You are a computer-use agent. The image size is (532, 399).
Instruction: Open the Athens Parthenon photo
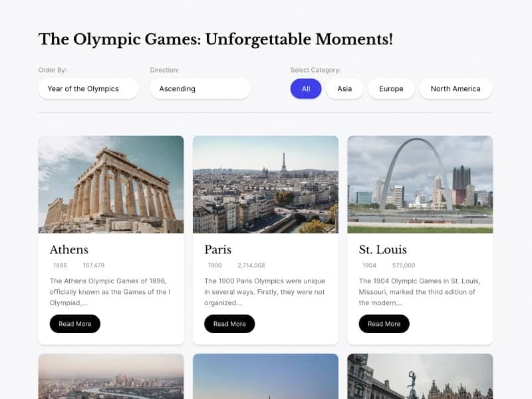tap(111, 185)
